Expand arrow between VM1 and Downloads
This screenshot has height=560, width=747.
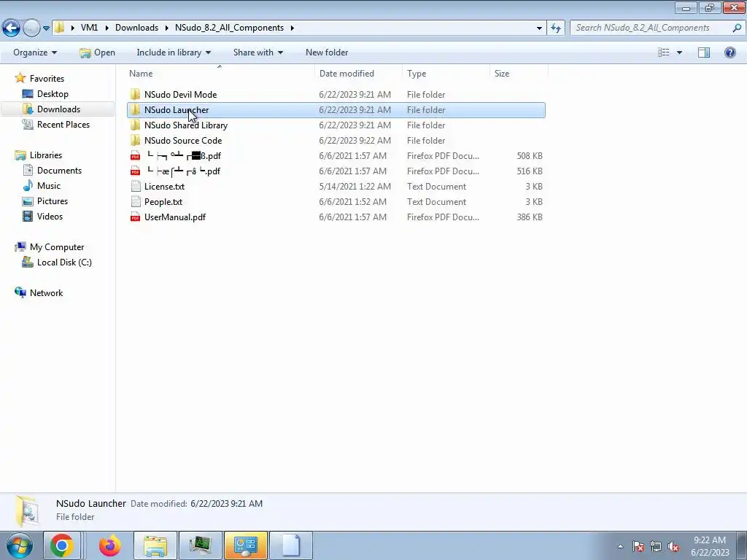(107, 28)
